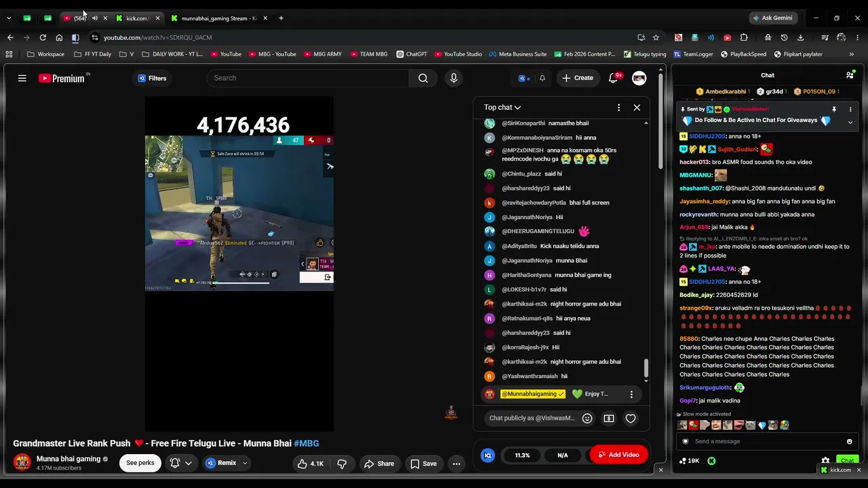Viewport: 868px width, 488px height.
Task: Open the Meta Business Suite bookmark
Action: (x=518, y=54)
